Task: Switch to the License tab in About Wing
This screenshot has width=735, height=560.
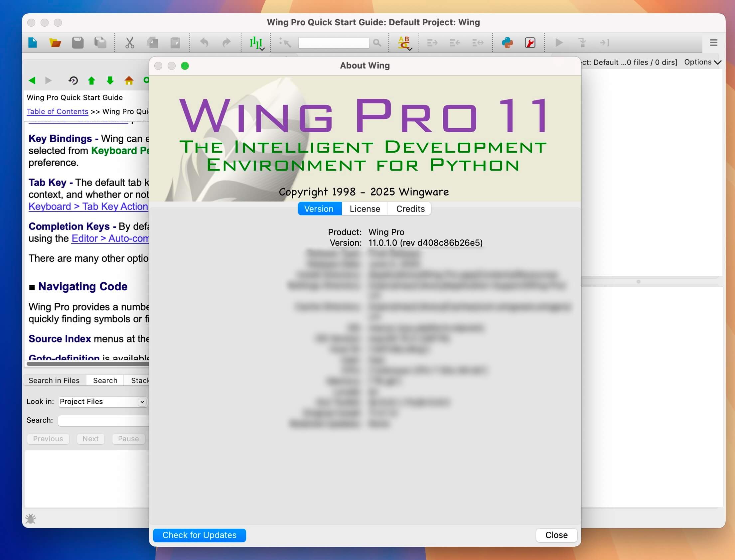Action: tap(365, 209)
